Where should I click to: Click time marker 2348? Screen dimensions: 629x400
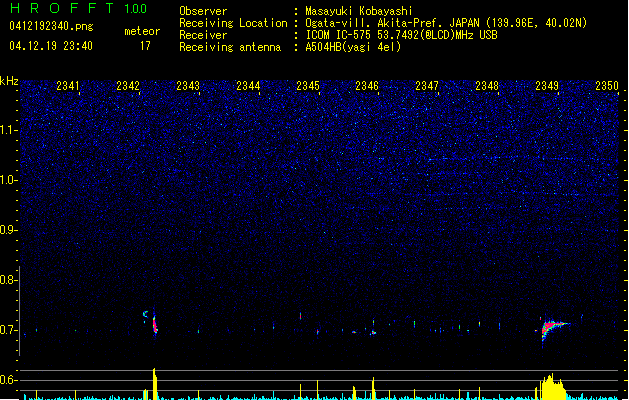(x=487, y=86)
